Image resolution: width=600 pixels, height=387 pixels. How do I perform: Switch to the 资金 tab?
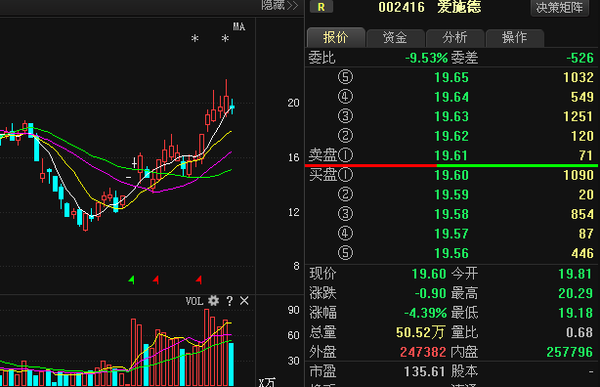point(395,38)
